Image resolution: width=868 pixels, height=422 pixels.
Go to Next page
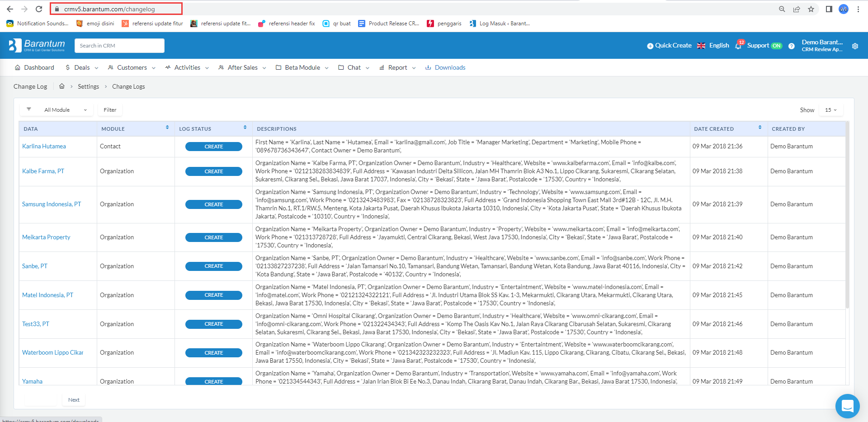74,400
